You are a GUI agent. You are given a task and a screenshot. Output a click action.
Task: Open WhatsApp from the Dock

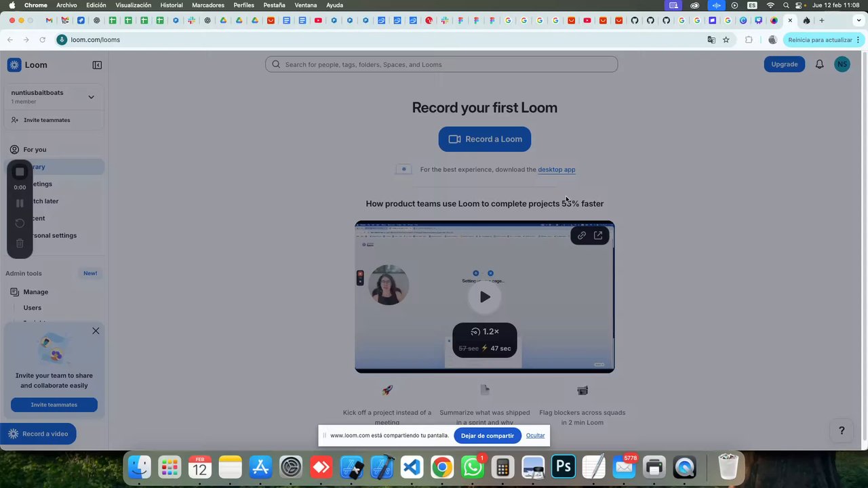[472, 467]
